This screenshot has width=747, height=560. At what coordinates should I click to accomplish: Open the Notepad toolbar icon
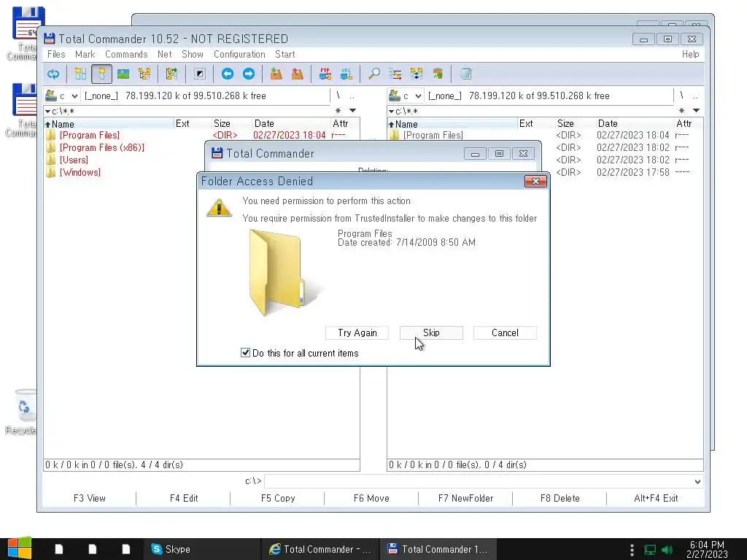[465, 74]
